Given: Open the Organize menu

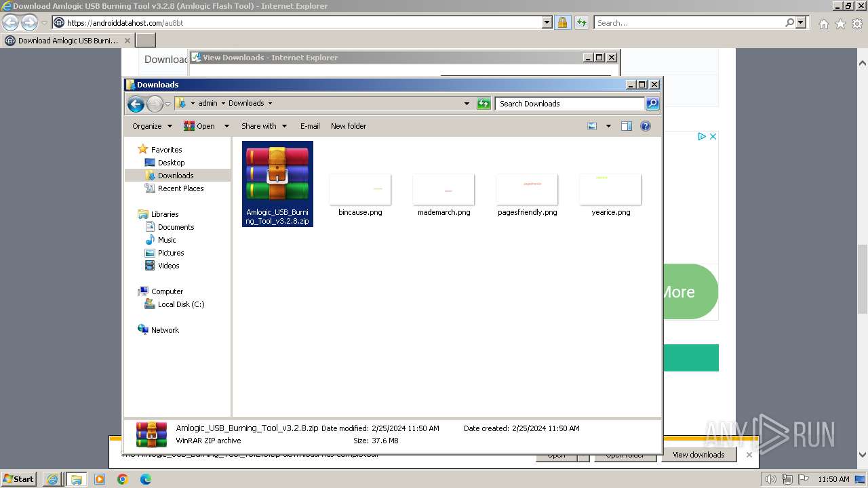Looking at the screenshot, I should click(x=152, y=126).
